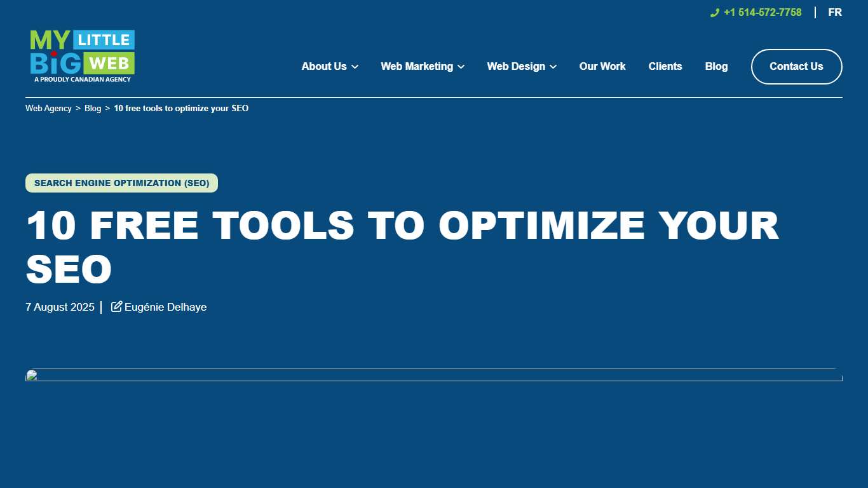Click the 7 August 2025 publish date
The width and height of the screenshot is (868, 488).
pyautogui.click(x=59, y=307)
